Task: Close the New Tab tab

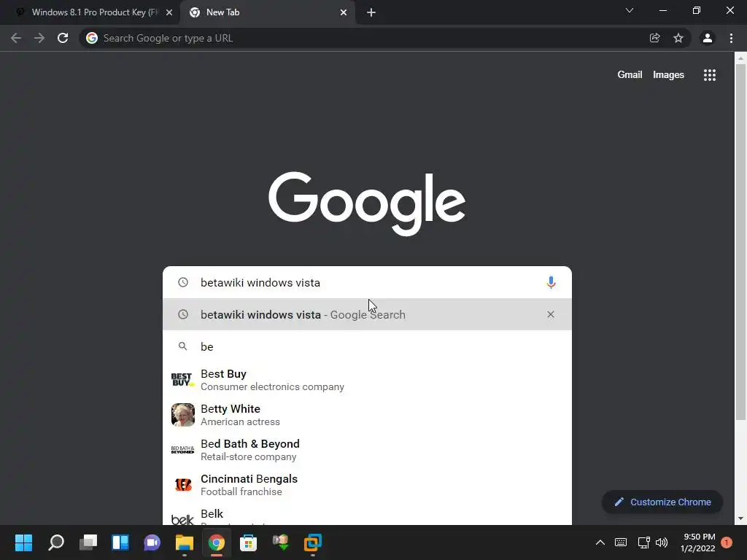Action: tap(344, 12)
